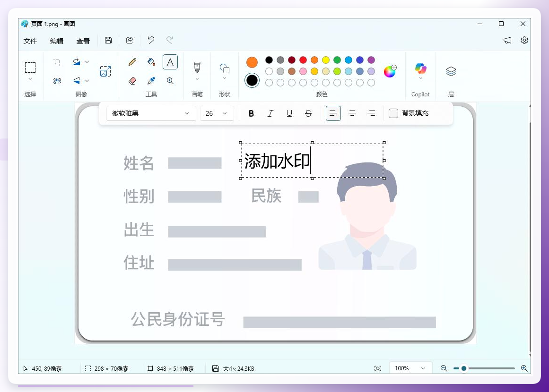Expand the rotate options arrow
The image size is (549, 392).
[87, 62]
